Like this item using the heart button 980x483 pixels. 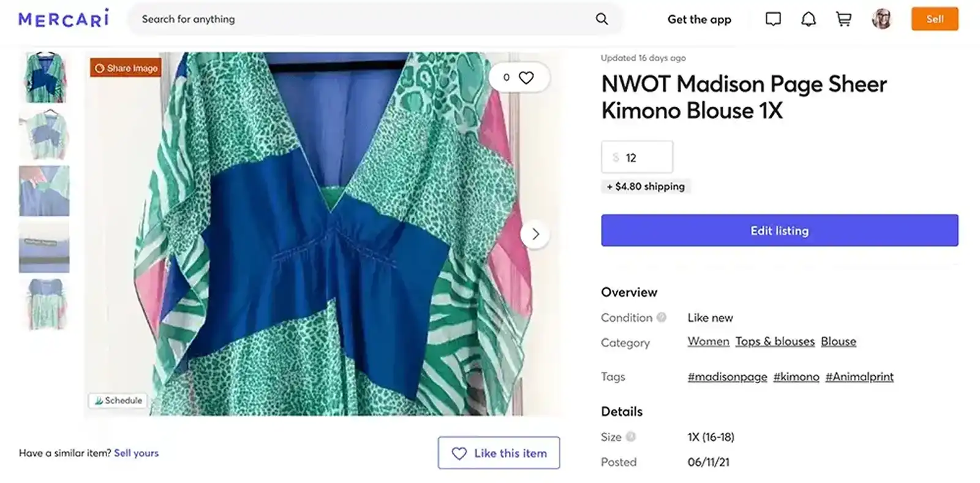click(x=499, y=453)
